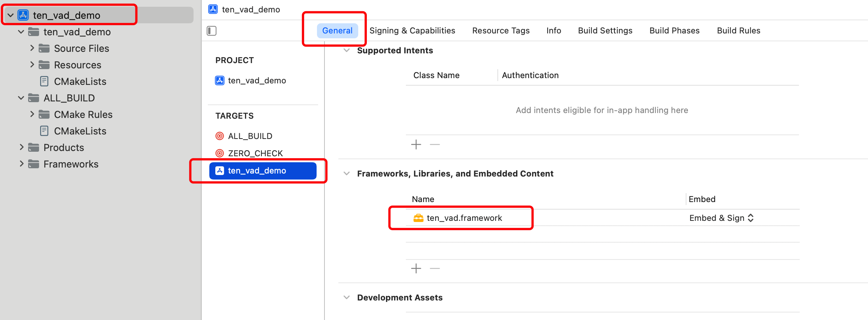868x320 pixels.
Task: Open the Signing & Capabilities tab
Action: 412,31
